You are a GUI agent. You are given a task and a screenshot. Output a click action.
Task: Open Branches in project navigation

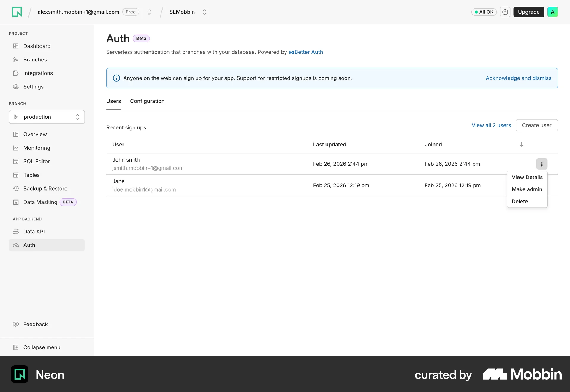pos(35,60)
